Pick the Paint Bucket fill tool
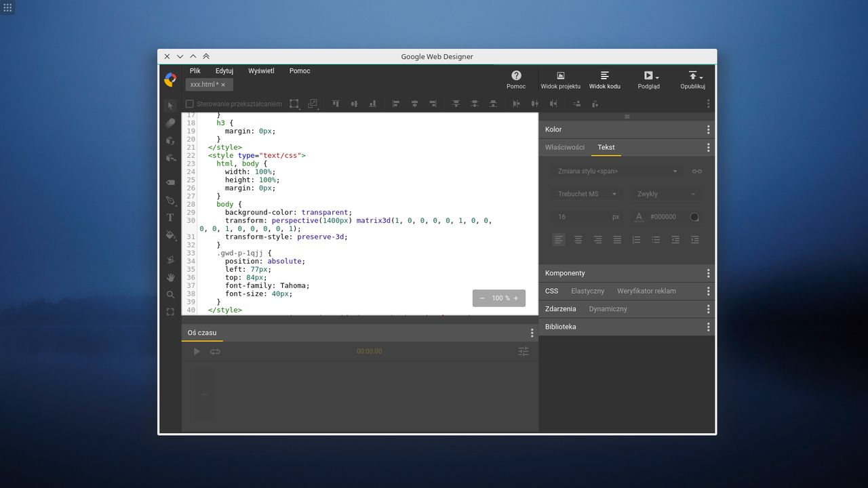The width and height of the screenshot is (868, 488). pos(170,235)
